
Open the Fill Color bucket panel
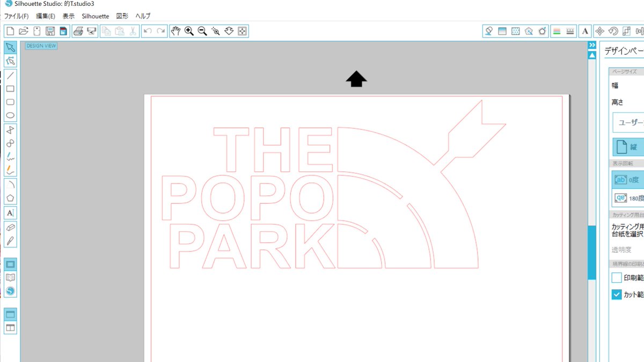tap(488, 31)
